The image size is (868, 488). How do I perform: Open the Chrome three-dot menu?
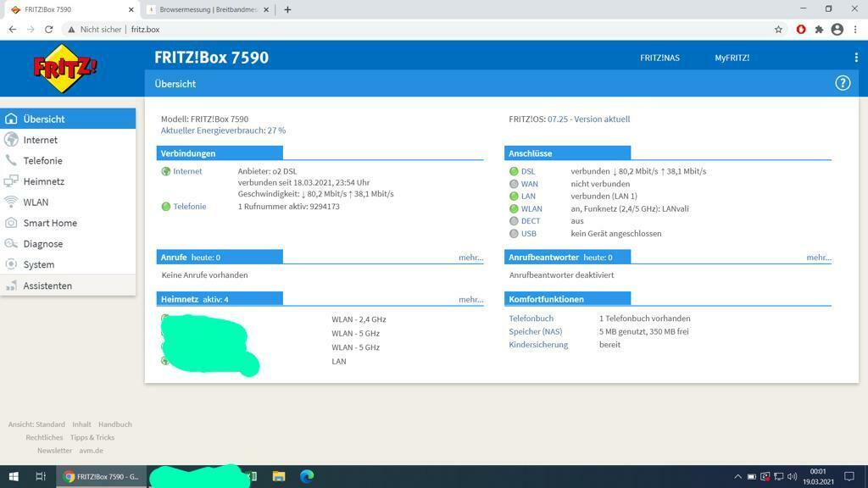pos(855,30)
